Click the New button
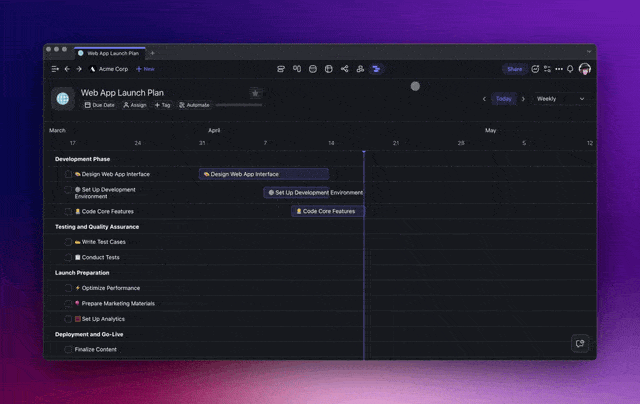 (145, 69)
